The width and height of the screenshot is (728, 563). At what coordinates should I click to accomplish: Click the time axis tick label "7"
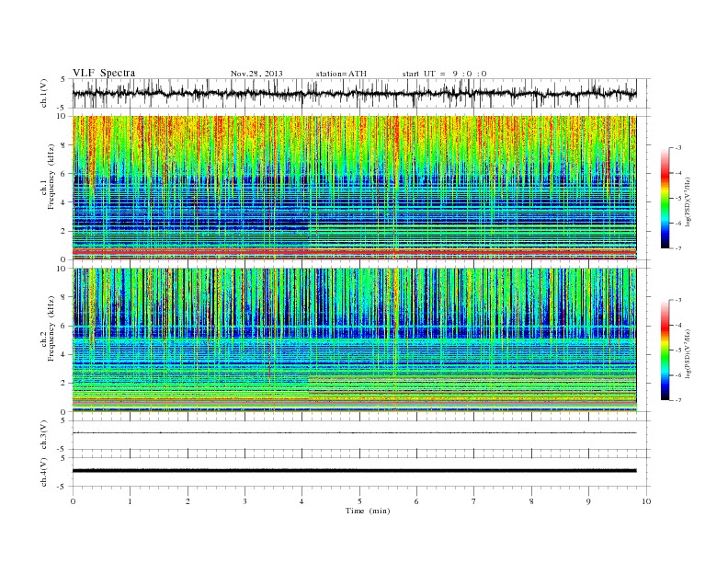click(474, 501)
